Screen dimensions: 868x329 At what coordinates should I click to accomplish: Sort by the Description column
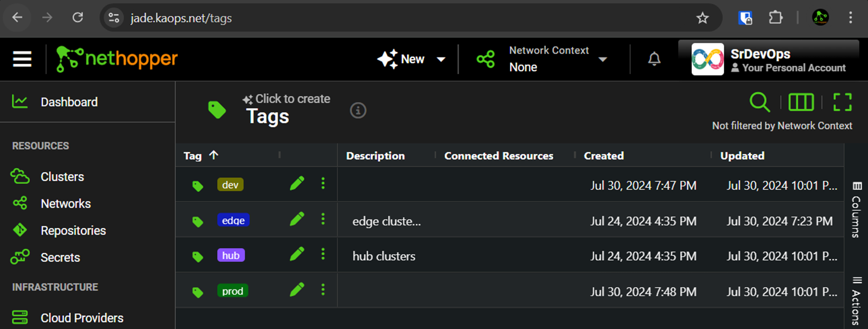tap(375, 156)
